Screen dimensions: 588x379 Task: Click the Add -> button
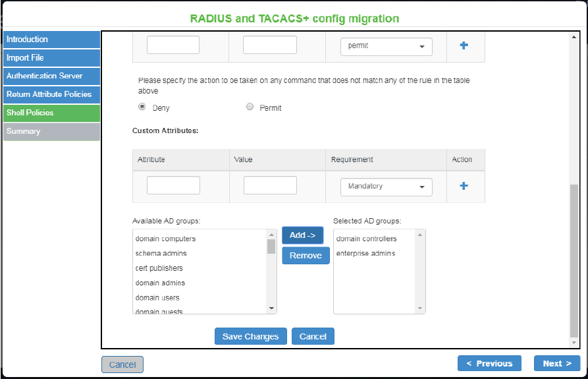pos(303,235)
